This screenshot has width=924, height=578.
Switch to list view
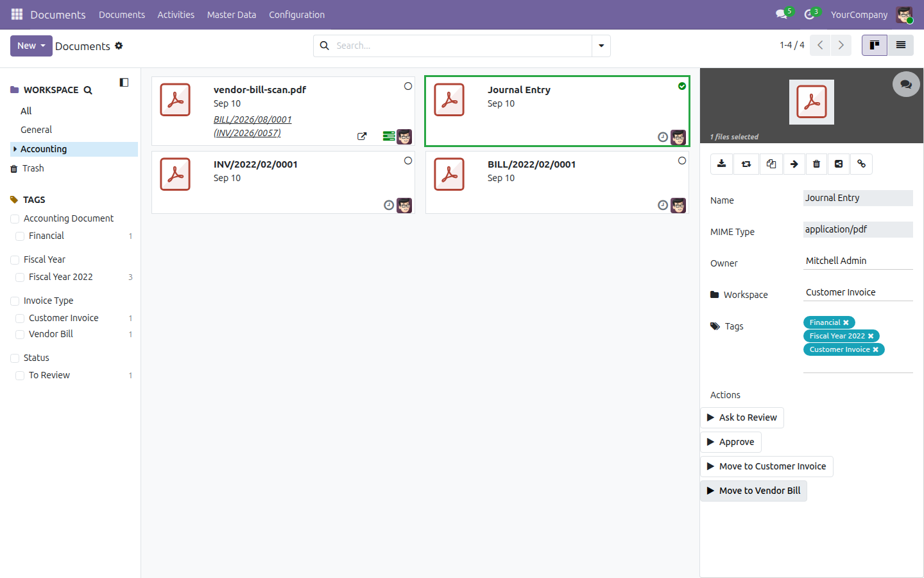click(901, 46)
